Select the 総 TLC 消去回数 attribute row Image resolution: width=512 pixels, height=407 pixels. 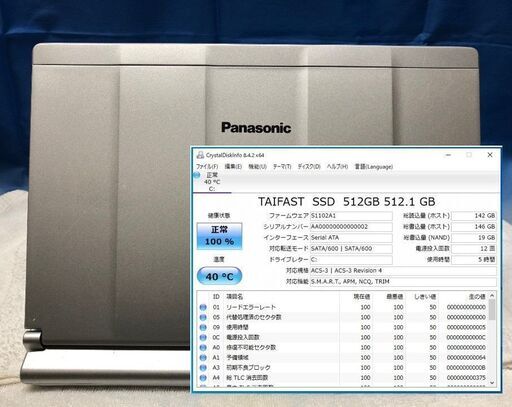click(x=343, y=378)
